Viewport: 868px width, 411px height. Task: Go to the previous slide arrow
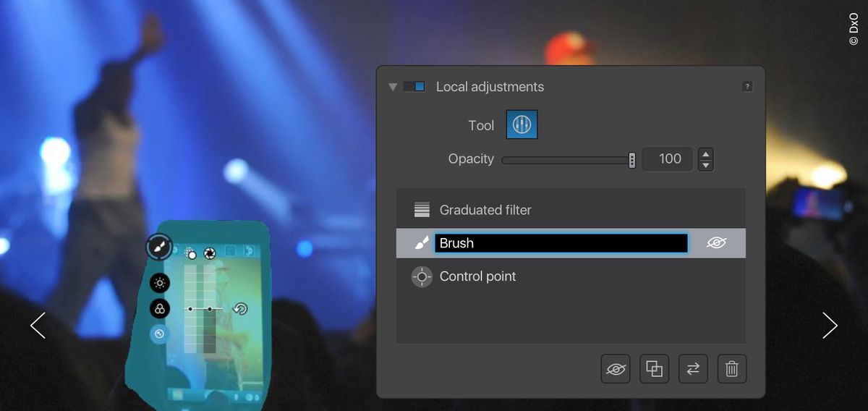tap(38, 326)
